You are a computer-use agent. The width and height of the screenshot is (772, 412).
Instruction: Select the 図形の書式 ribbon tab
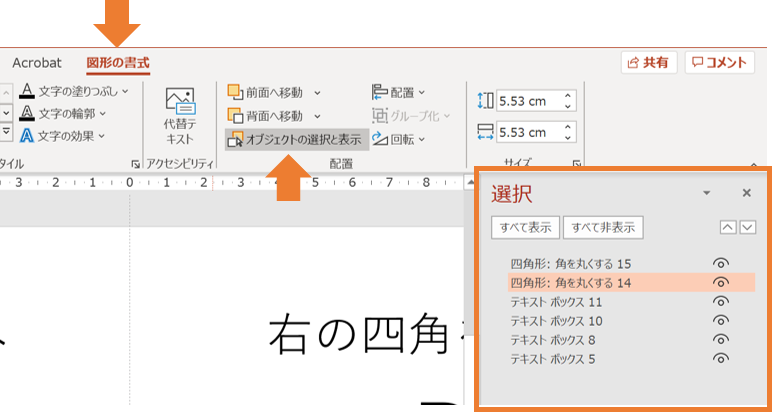[x=118, y=63]
